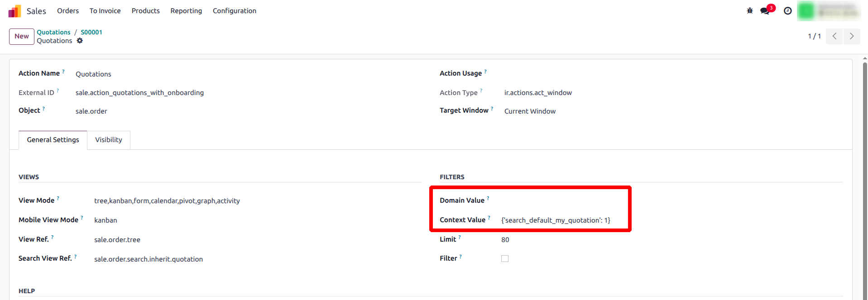Open the To Invoice menu
868x300 pixels.
pos(105,11)
